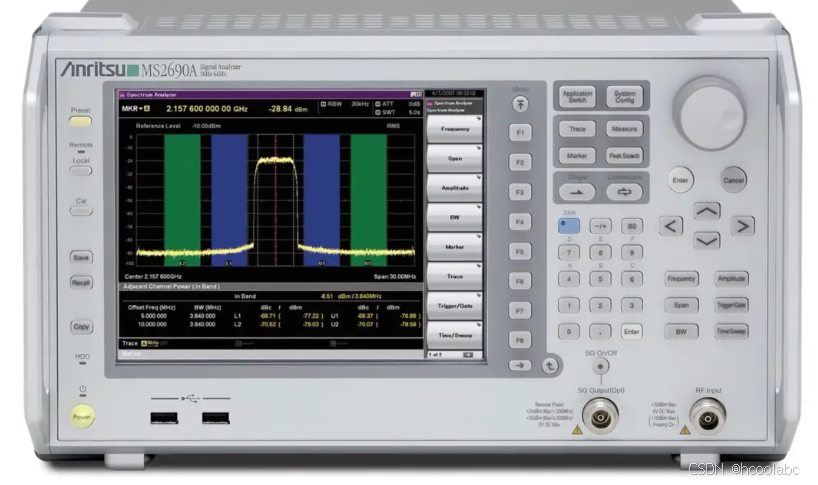Click the SG Output connector
818x485 pixels.
tap(600, 417)
